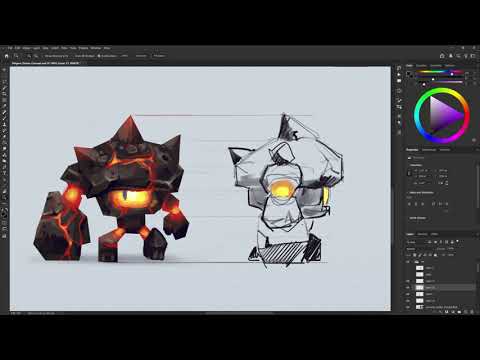Toggle eye of the layer above the selected one
The height and width of the screenshot is (360, 480).
[408, 281]
